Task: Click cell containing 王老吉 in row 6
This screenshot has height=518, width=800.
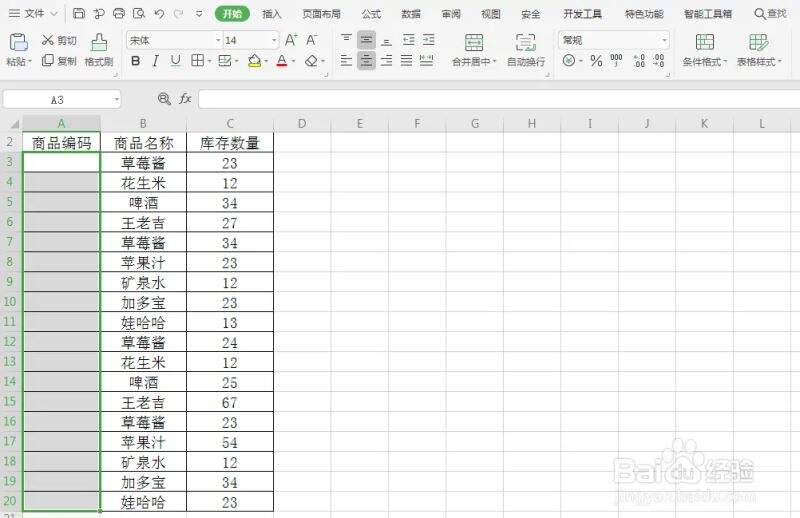Action: pos(143,223)
